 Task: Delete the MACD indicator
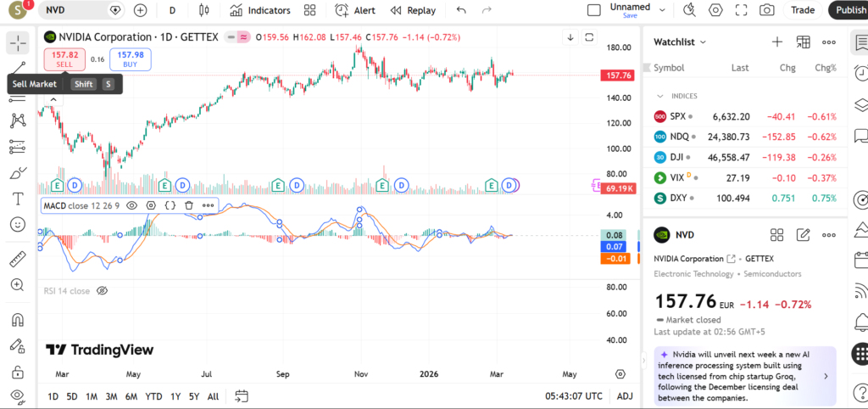click(x=189, y=204)
